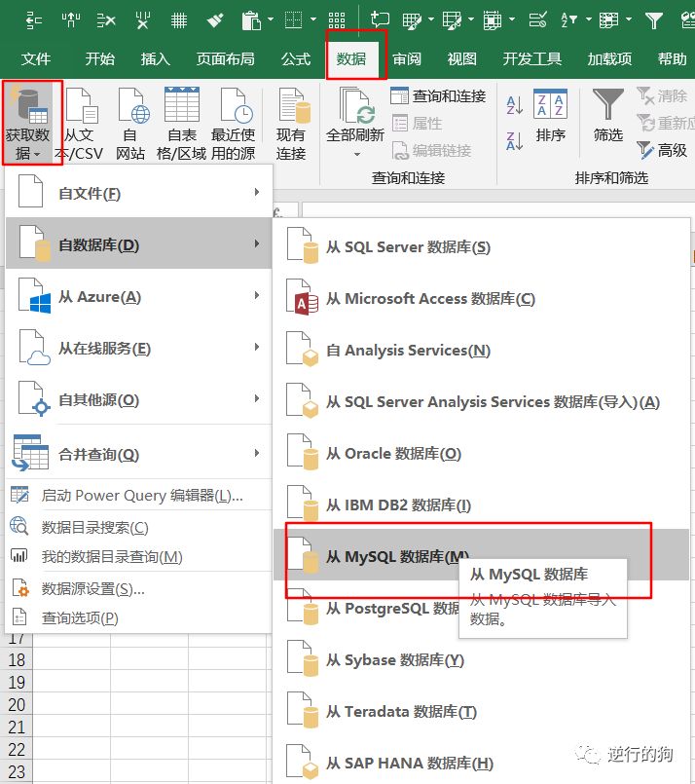The width and height of the screenshot is (695, 784).
Task: Open the 获取数据 (Get Data) dropdown
Action: click(27, 123)
